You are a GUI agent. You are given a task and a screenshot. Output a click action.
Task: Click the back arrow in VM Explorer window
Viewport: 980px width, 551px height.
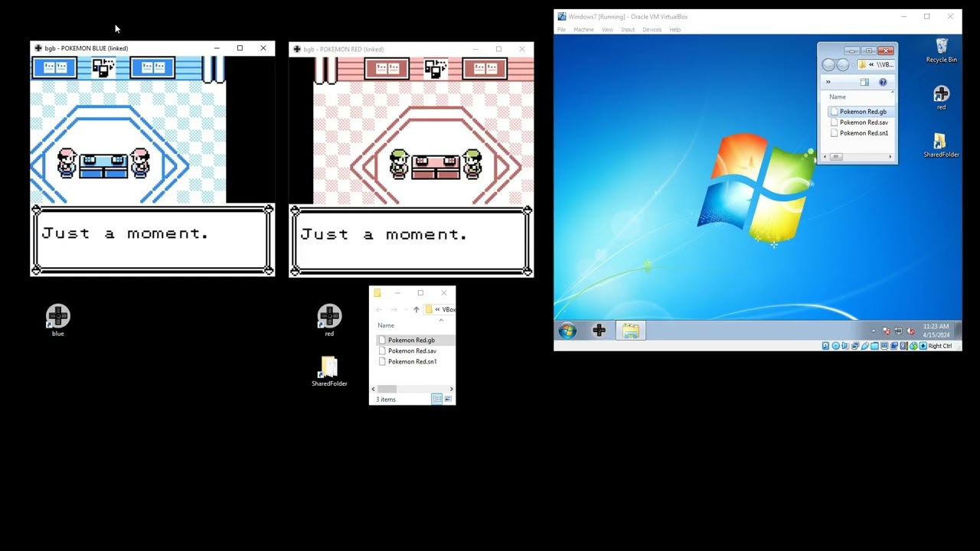point(828,65)
